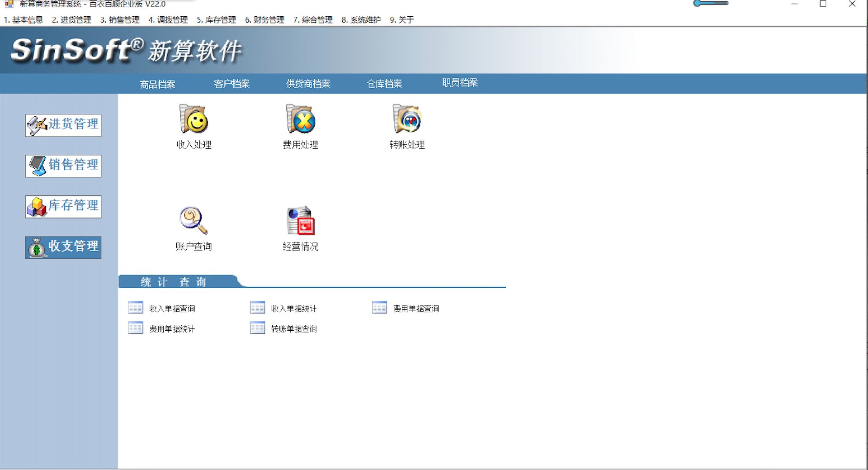Viewport: 868px width, 470px height.
Task: Click the 收入处理 label text
Action: (194, 145)
